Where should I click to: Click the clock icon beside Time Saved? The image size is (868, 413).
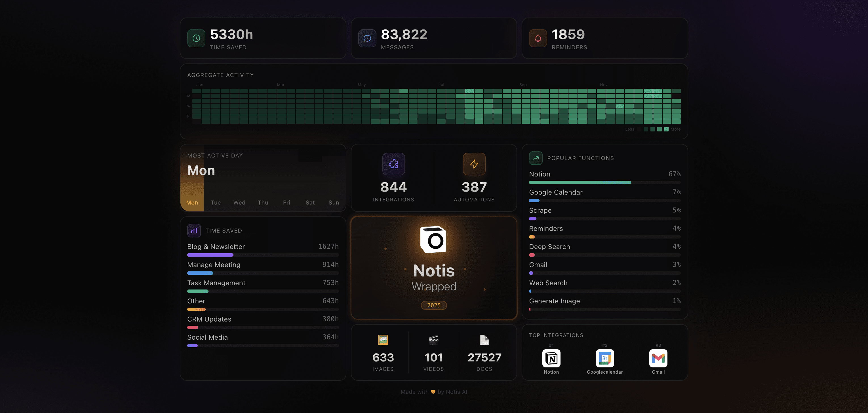pyautogui.click(x=196, y=38)
